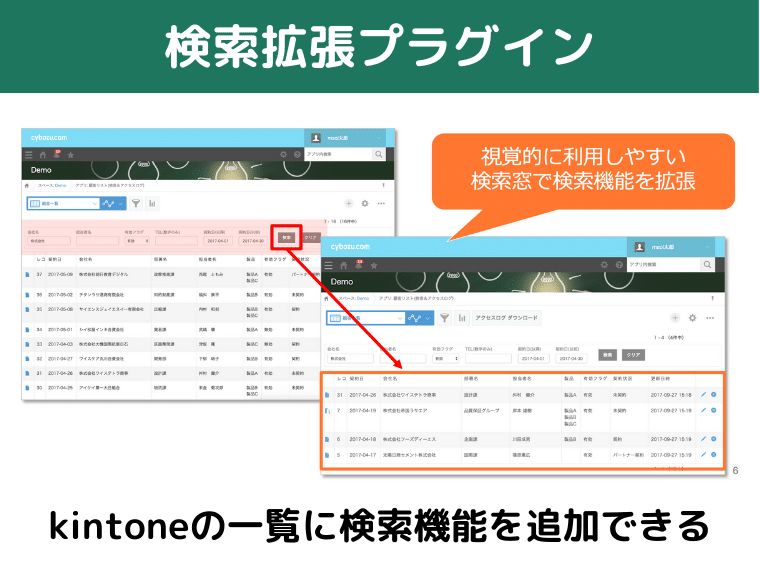Edit record 5 with pencil in right window
This screenshot has height=570, width=760.
tap(703, 455)
